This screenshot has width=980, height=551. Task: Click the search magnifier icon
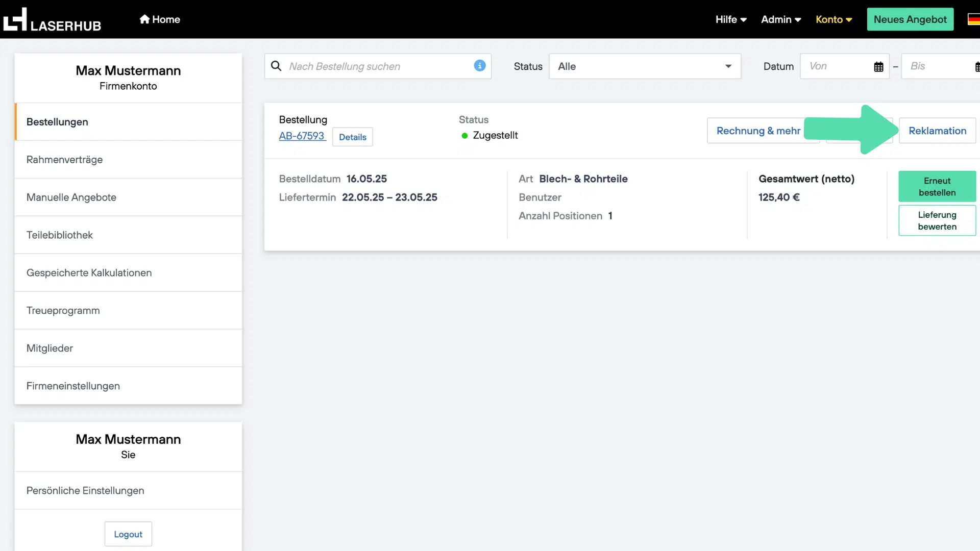[276, 66]
